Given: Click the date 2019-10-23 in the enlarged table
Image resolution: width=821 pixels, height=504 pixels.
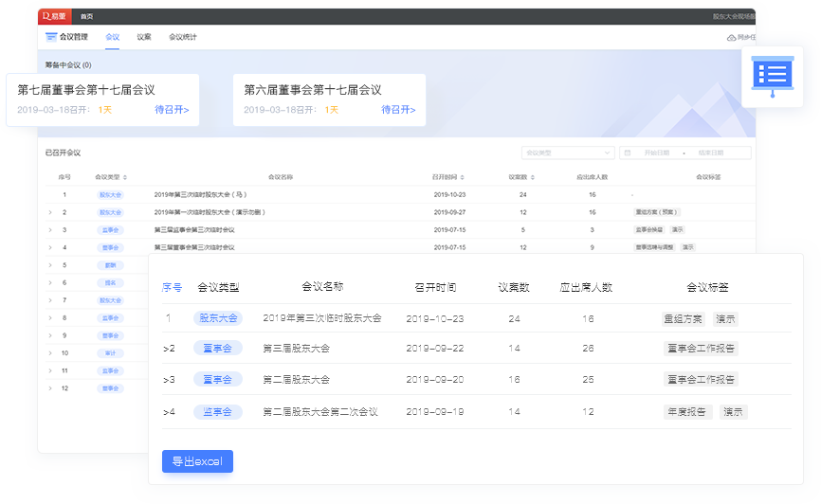Looking at the screenshot, I should [435, 318].
